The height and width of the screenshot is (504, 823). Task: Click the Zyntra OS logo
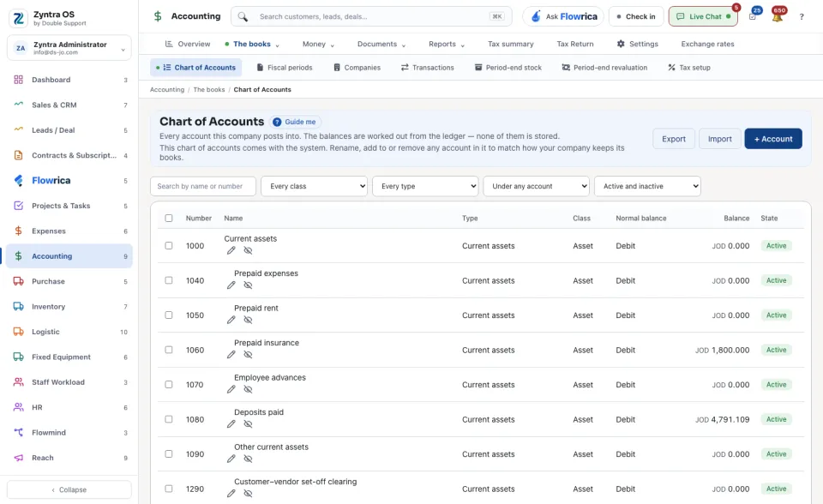pos(18,18)
